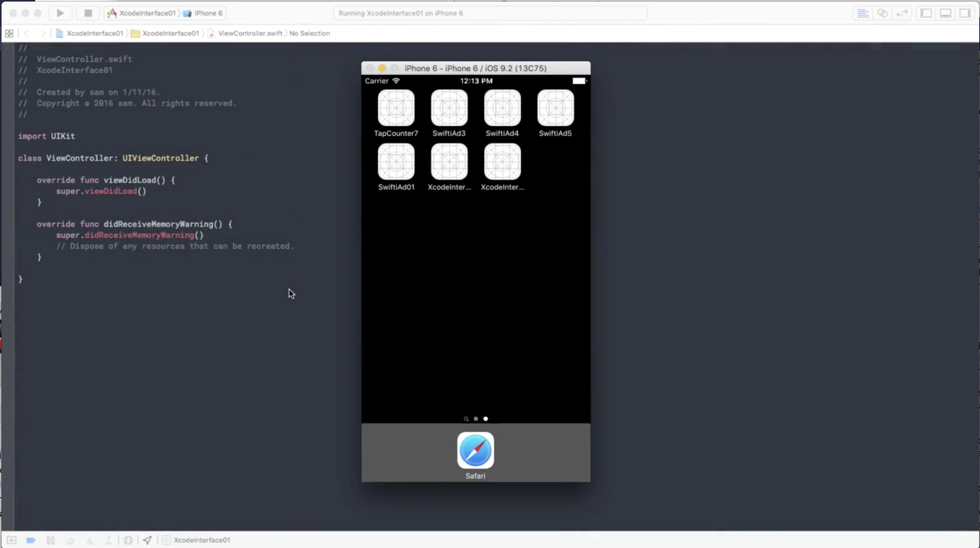980x548 pixels.
Task: Launch Safari in the simulator dock
Action: click(475, 450)
